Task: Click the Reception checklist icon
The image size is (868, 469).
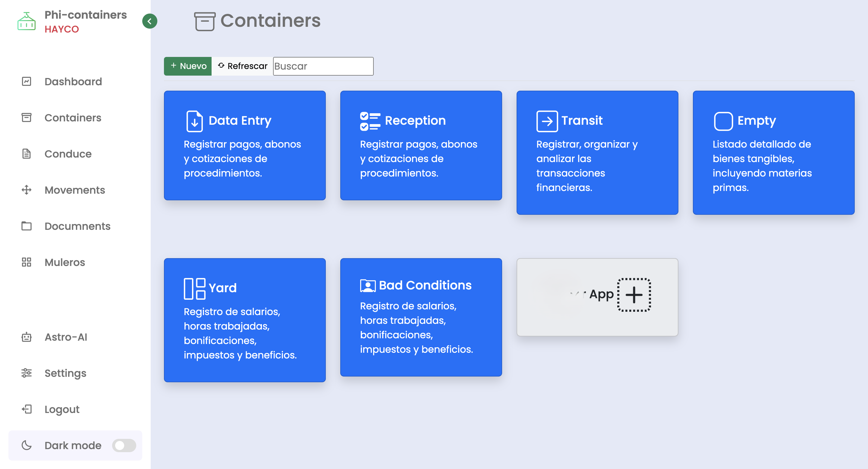Action: (x=370, y=121)
